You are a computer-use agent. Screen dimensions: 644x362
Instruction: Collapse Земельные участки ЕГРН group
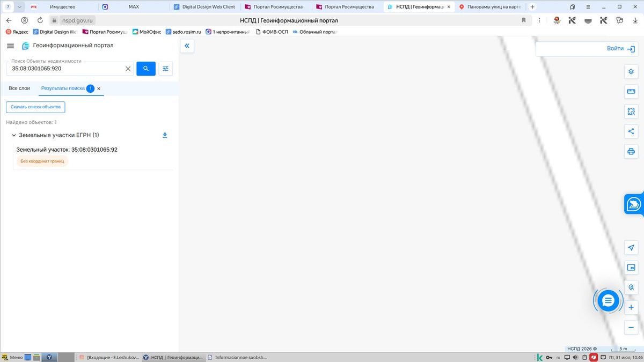[x=14, y=135]
